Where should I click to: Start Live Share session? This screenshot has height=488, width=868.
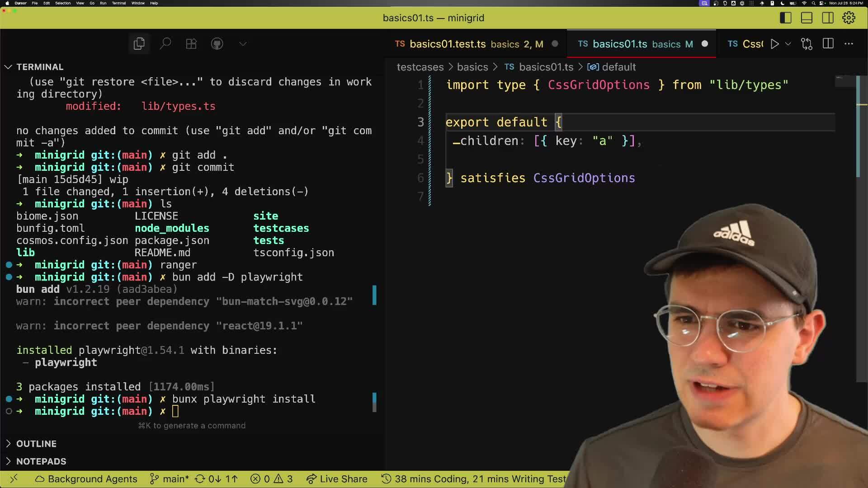pos(337,479)
